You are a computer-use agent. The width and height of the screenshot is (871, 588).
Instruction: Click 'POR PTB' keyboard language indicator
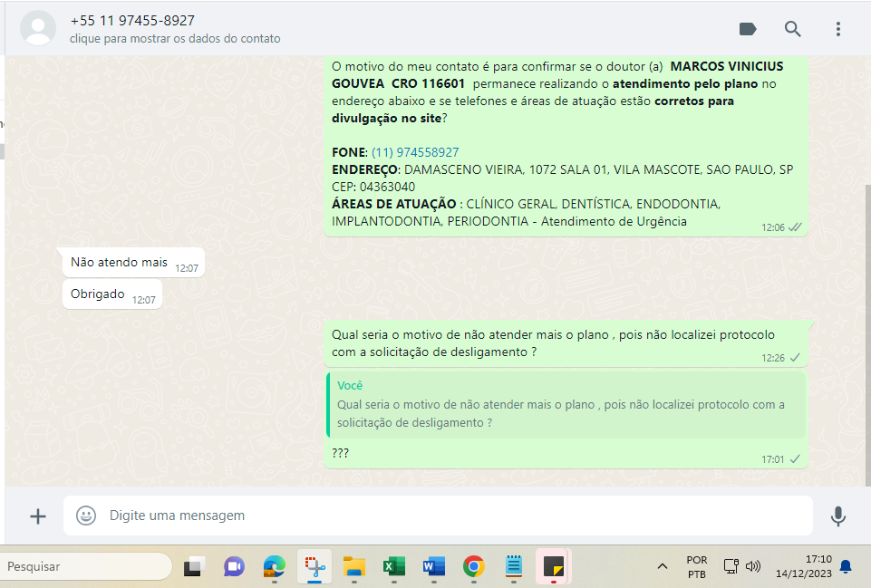pyautogui.click(x=697, y=567)
